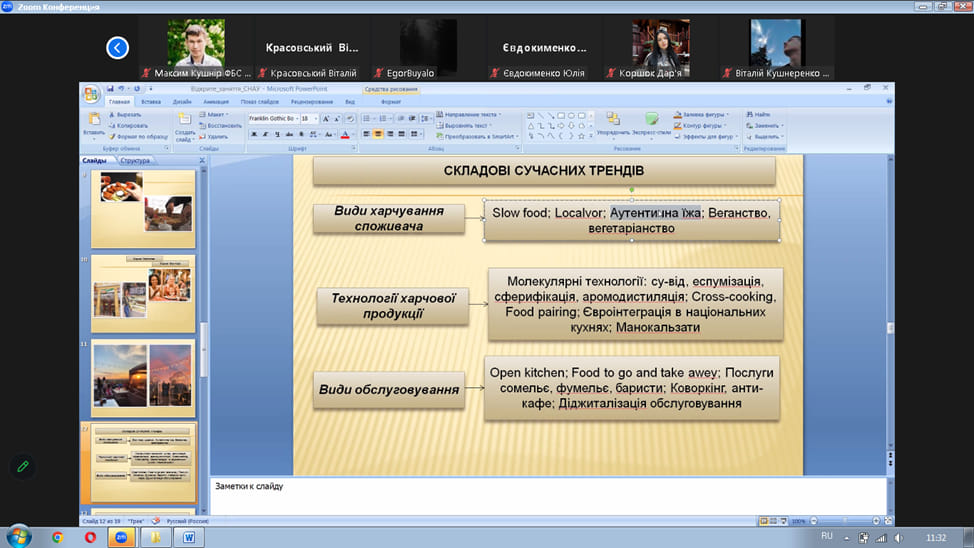
Task: Toggle italic text formatting
Action: pyautogui.click(x=266, y=134)
